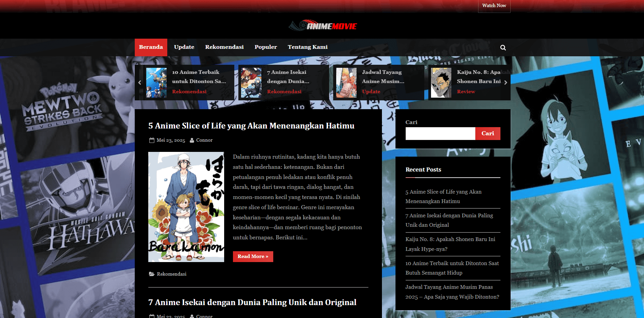Open author Connor's page on first post
The width and height of the screenshot is (644, 318).
(205, 140)
